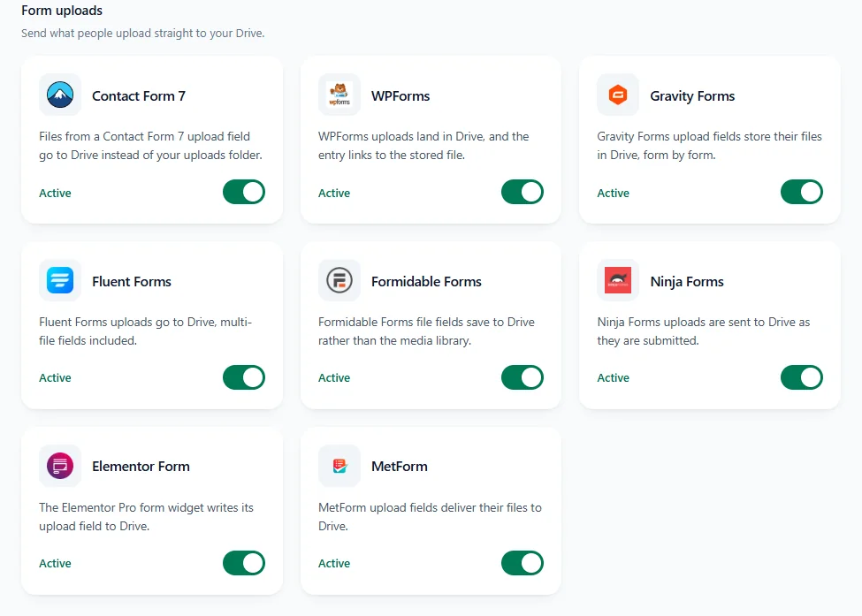Click the MetForm card title
This screenshot has width=862, height=616.
click(399, 467)
